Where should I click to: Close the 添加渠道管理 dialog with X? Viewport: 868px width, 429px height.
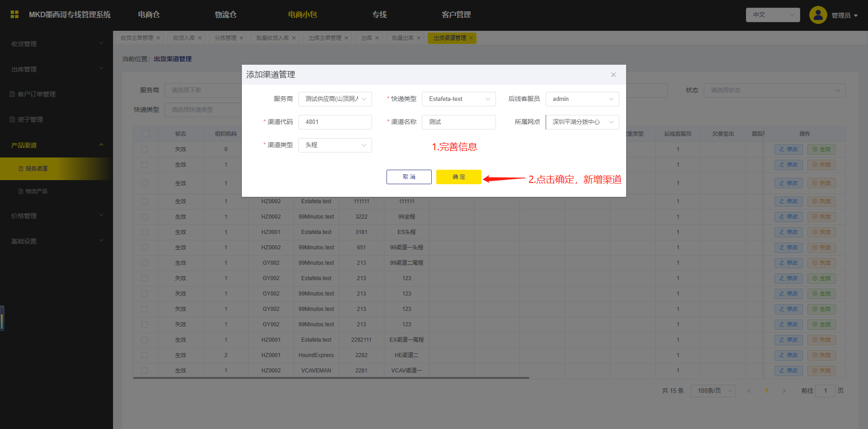point(613,75)
